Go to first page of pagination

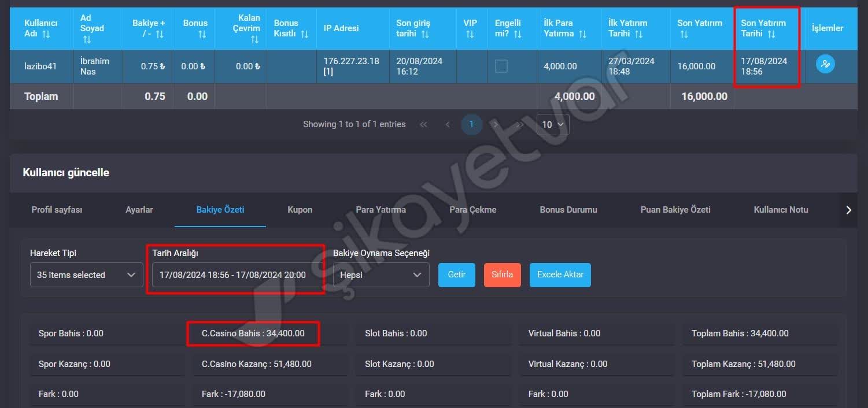tap(423, 125)
